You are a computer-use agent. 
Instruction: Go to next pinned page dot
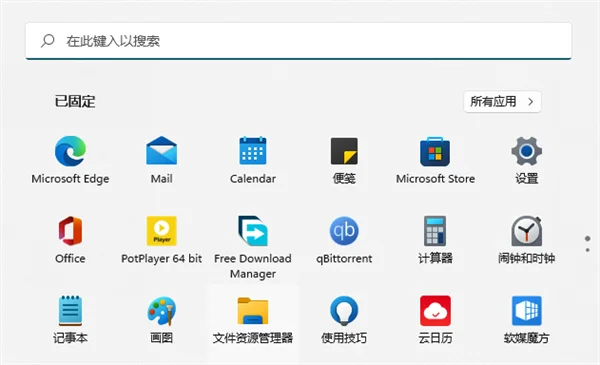(587, 250)
